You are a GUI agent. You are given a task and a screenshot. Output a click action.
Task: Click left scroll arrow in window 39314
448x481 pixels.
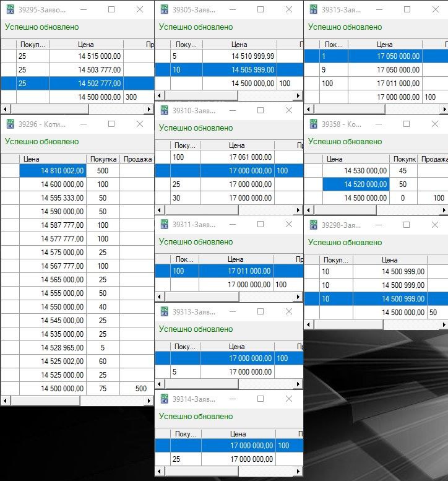click(x=159, y=472)
